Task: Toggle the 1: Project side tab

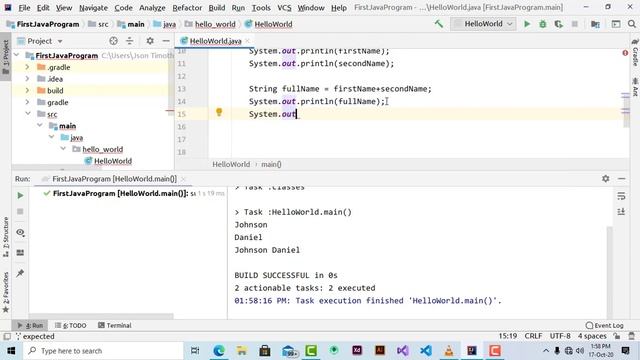Action: [x=6, y=57]
